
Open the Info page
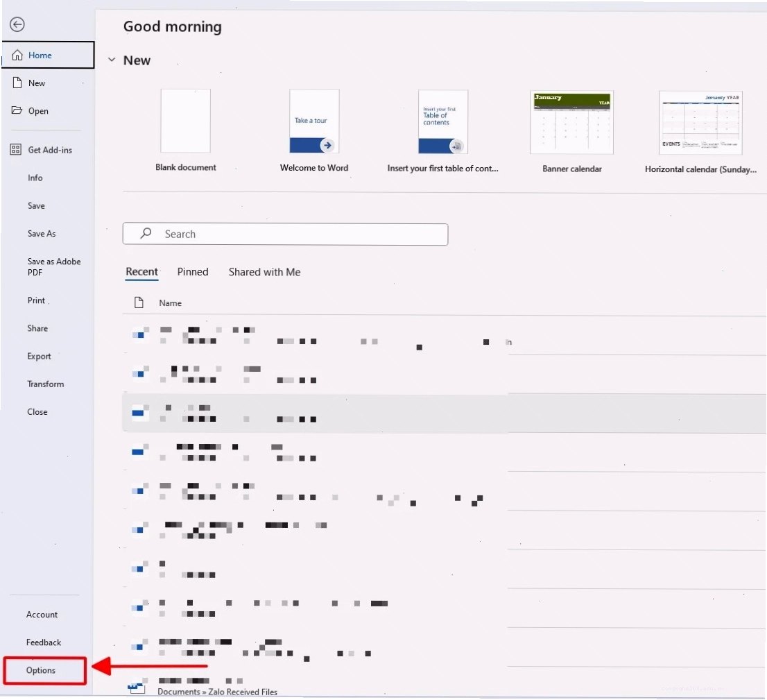[35, 178]
